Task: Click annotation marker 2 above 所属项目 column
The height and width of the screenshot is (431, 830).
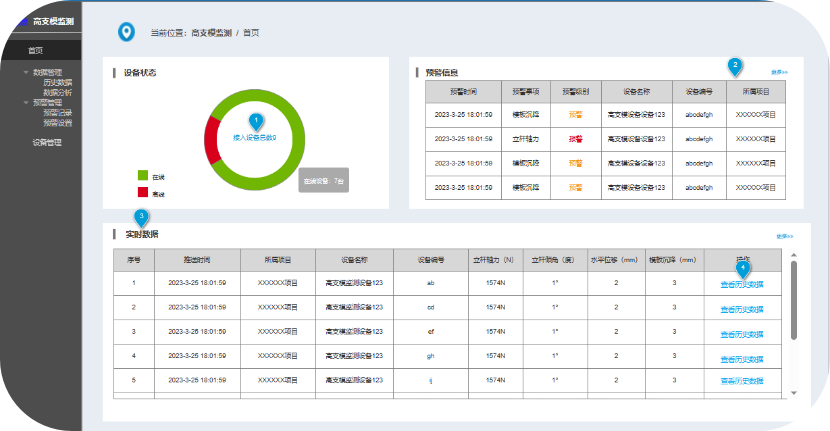Action: (735, 66)
